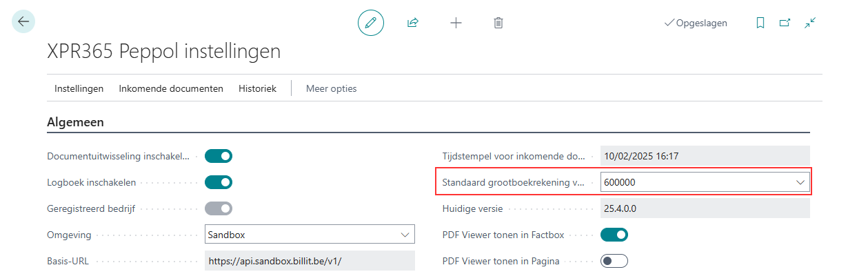Open page in a new window icon
The image size is (868, 274).
785,23
